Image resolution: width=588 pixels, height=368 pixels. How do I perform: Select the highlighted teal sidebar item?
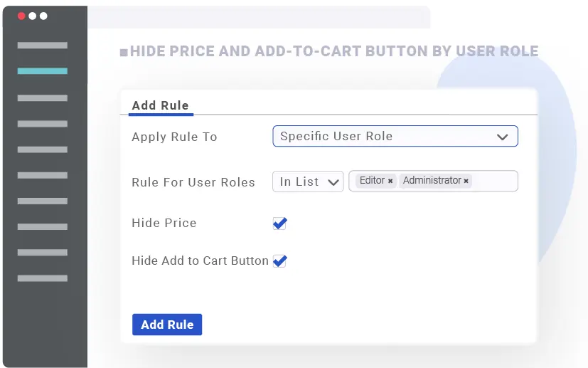43,71
